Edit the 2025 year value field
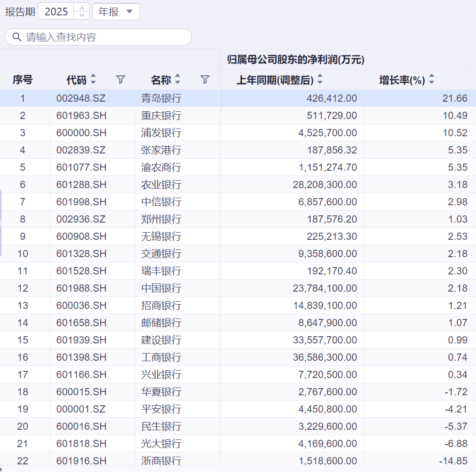The image size is (476, 472). coord(57,12)
